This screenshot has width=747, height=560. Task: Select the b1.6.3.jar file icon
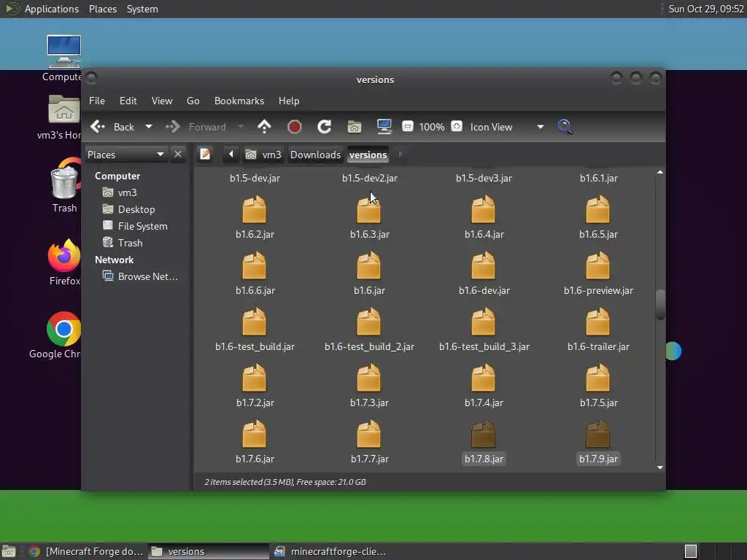369,211
